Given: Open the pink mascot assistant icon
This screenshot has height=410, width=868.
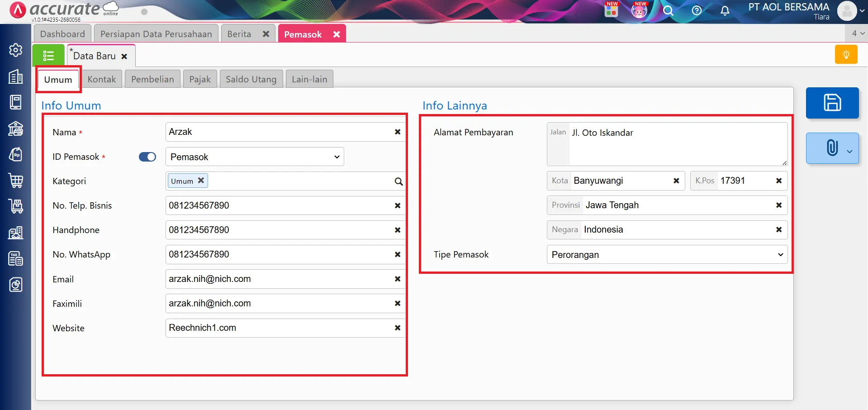Looking at the screenshot, I should (x=639, y=10).
